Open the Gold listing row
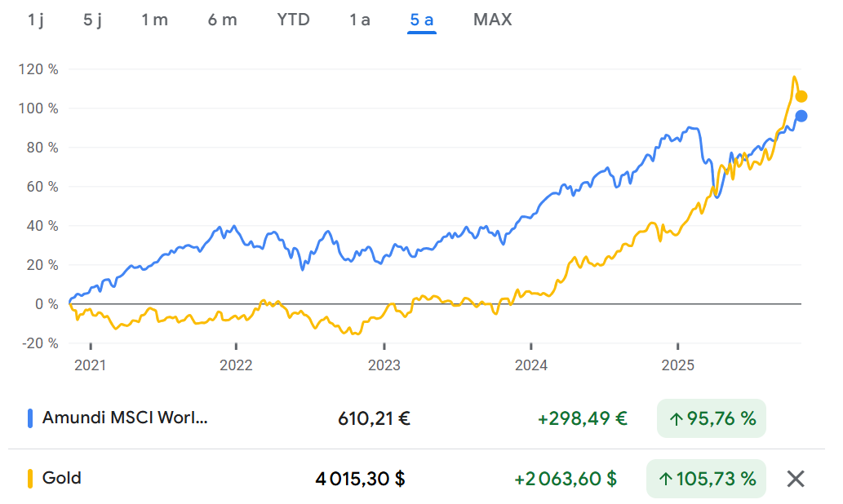Screen dimensions: 843x504 coord(62,478)
